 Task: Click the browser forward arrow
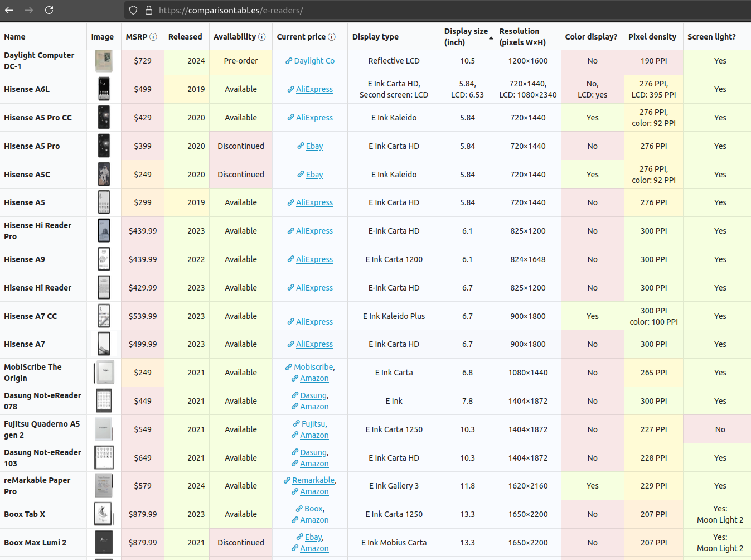tap(29, 10)
